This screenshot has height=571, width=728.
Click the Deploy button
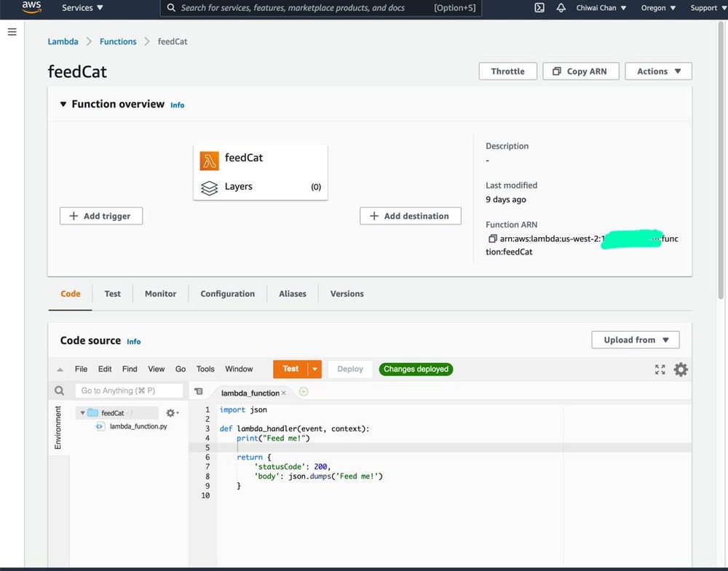pos(350,370)
